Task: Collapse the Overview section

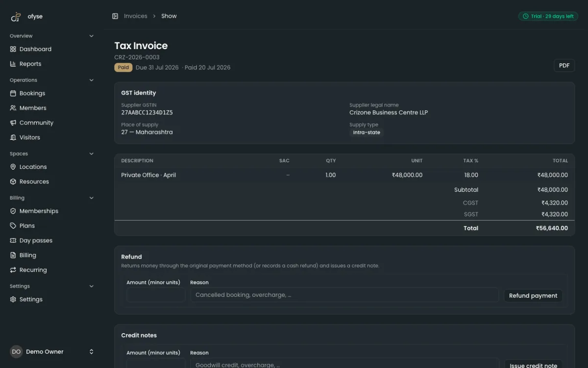Action: pos(91,36)
